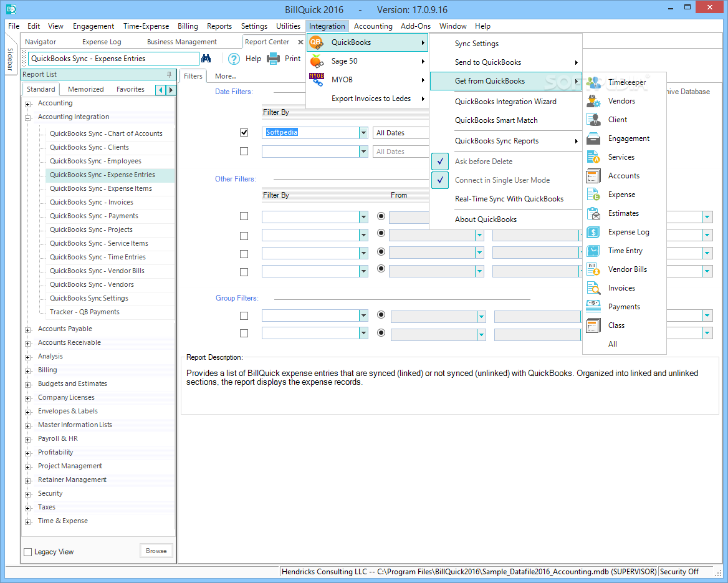The height and width of the screenshot is (583, 728).
Task: Toggle Ask before Delete checkmark
Action: [x=440, y=161]
